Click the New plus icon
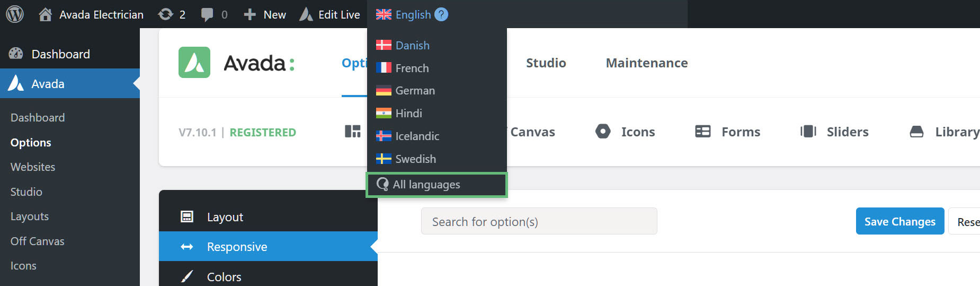980x286 pixels. coord(250,15)
